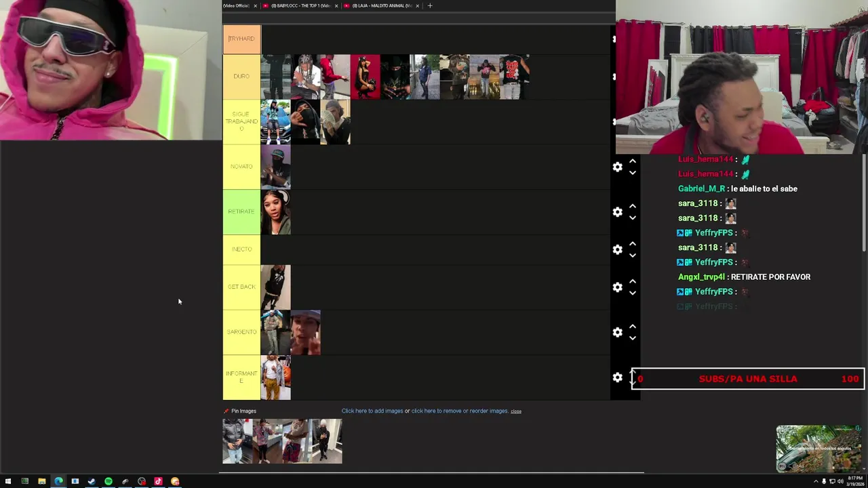Move the RETIRATE row up
The height and width of the screenshot is (488, 868).
[x=632, y=206]
